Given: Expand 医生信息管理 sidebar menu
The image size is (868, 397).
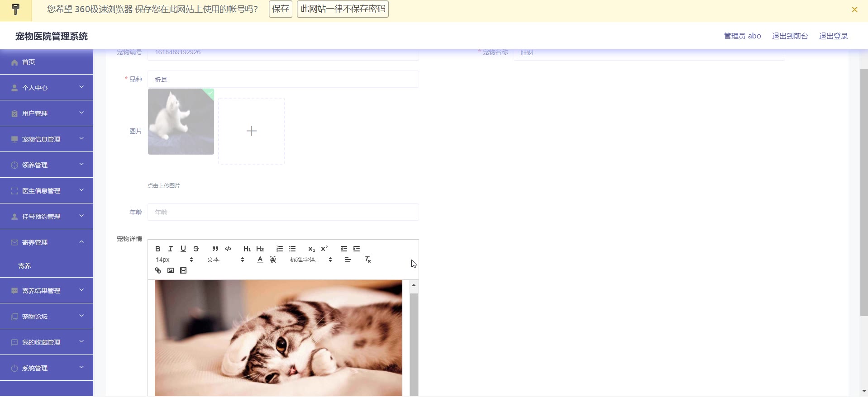Looking at the screenshot, I should [x=47, y=191].
